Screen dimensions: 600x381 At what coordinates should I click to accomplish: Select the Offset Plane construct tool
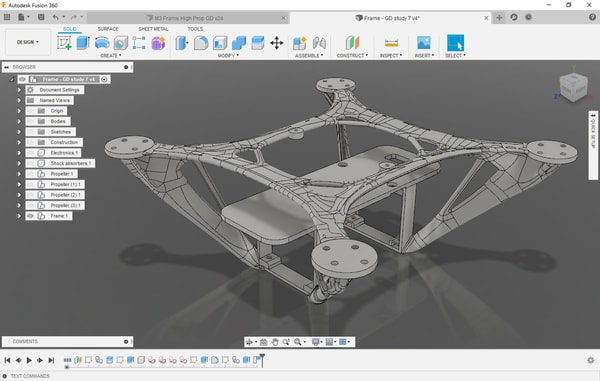point(352,43)
